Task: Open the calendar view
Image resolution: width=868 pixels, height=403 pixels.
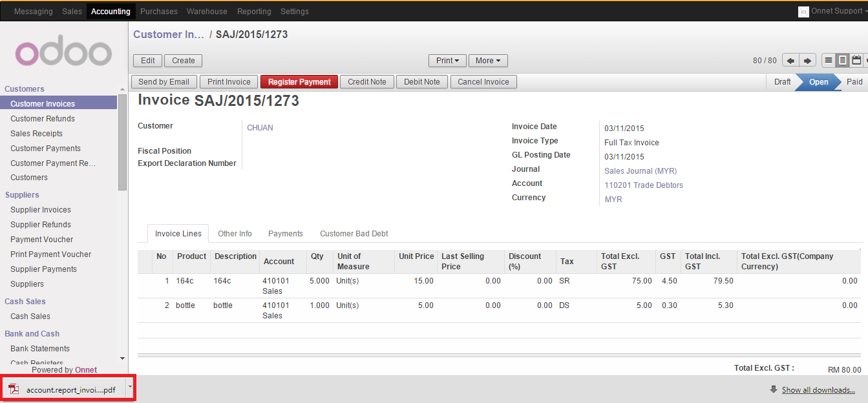Action: (x=855, y=60)
